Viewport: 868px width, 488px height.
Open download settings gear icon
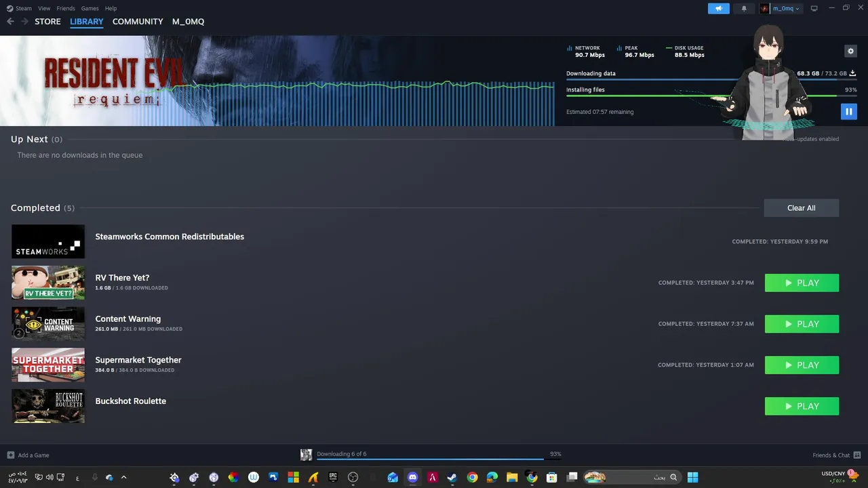[850, 51]
